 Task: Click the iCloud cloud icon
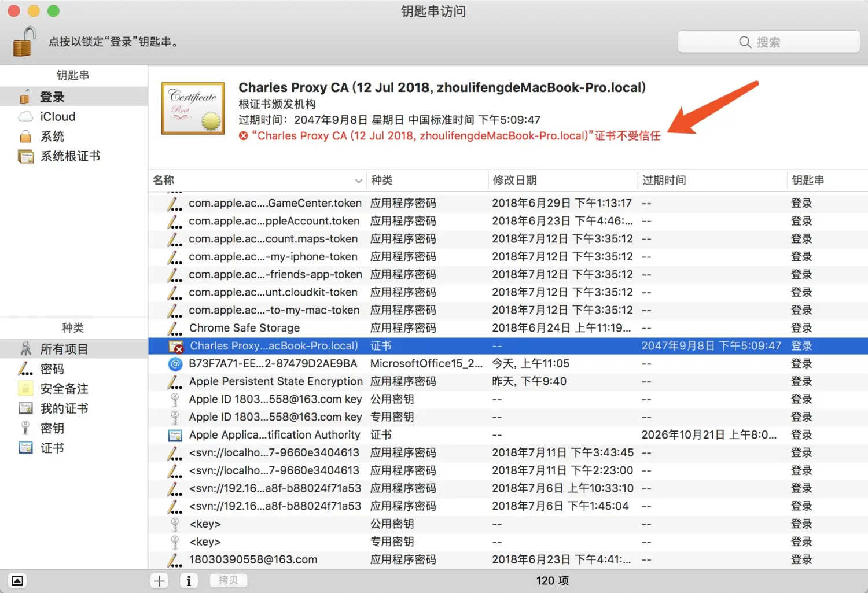pos(25,117)
